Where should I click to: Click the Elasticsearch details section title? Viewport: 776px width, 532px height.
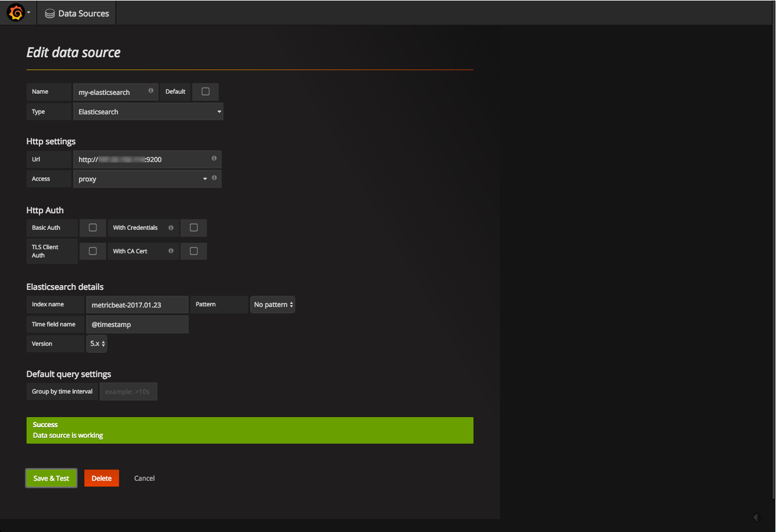(65, 287)
